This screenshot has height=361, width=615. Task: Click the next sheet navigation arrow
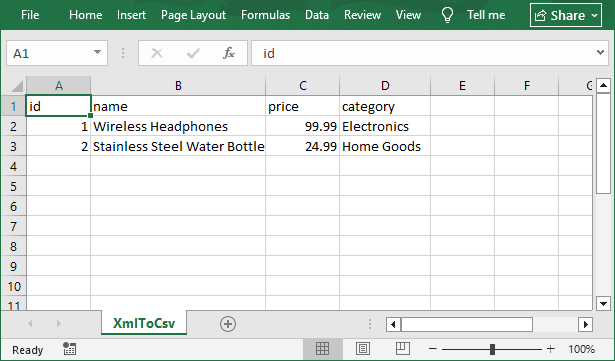(58, 324)
